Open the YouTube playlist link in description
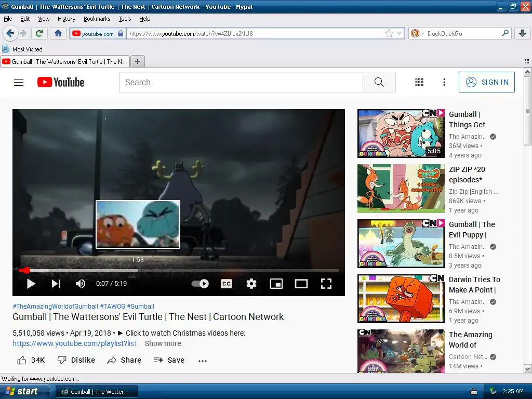The height and width of the screenshot is (399, 532). pos(75,343)
